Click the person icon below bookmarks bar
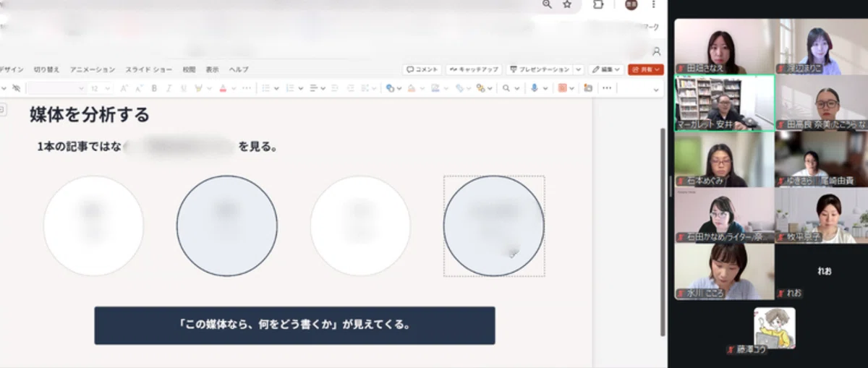The image size is (868, 368). point(656,51)
